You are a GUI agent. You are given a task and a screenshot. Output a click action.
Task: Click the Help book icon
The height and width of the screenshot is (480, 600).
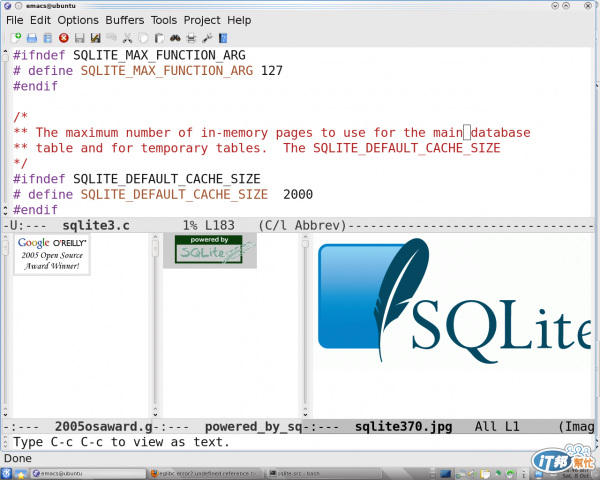[x=223, y=38]
